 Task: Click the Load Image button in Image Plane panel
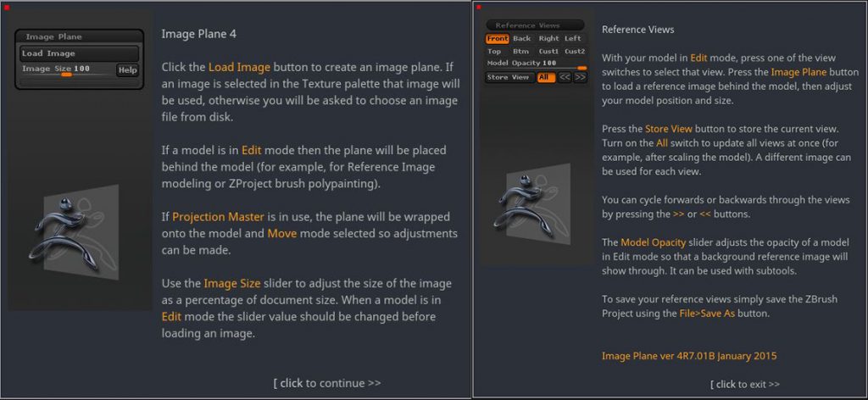(79, 53)
